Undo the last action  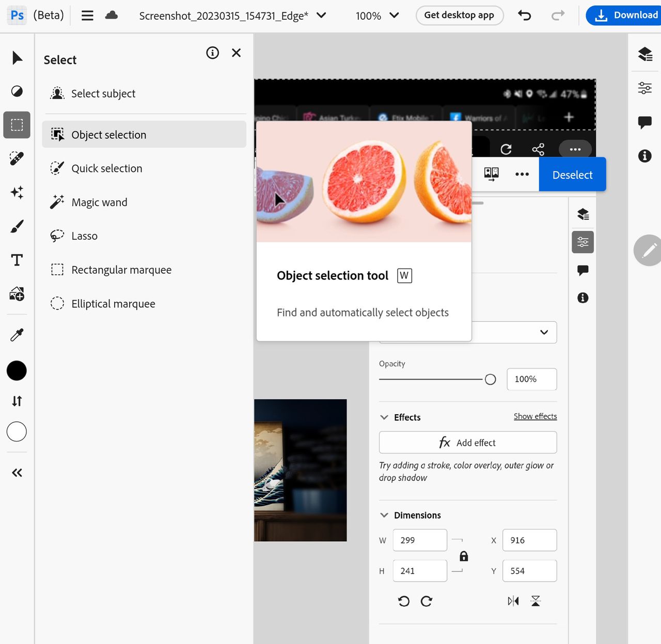tap(525, 15)
